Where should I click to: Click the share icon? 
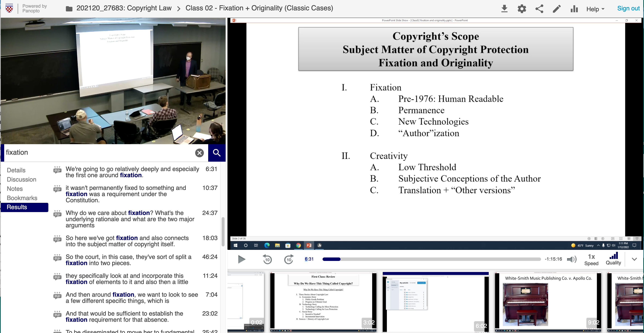point(539,9)
